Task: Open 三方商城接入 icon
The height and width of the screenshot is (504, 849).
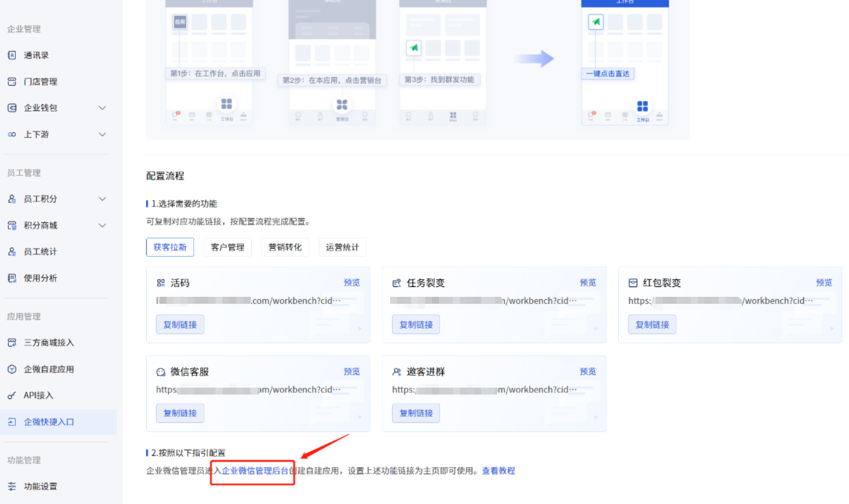Action: point(12,343)
